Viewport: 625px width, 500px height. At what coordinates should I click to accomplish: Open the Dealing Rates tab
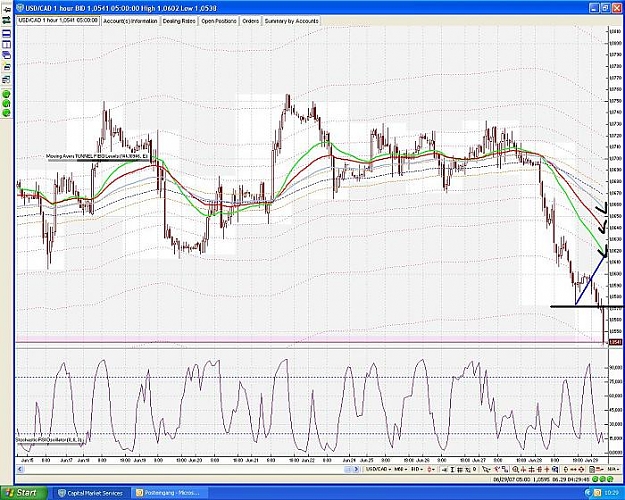click(179, 21)
